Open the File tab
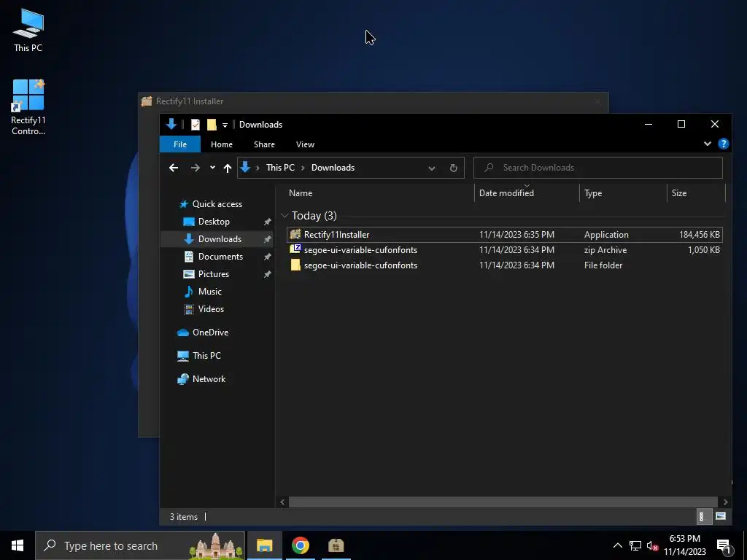The width and height of the screenshot is (747, 560). (180, 144)
